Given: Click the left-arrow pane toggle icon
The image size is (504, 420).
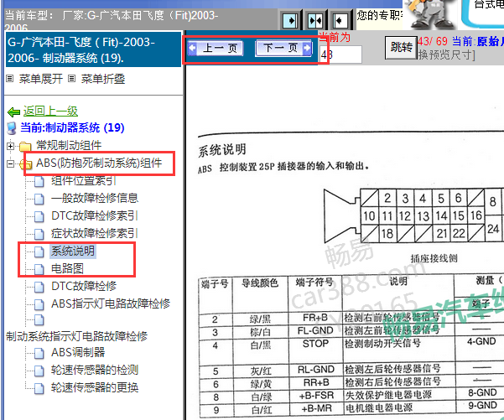Looking at the screenshot, I should pos(340,21).
